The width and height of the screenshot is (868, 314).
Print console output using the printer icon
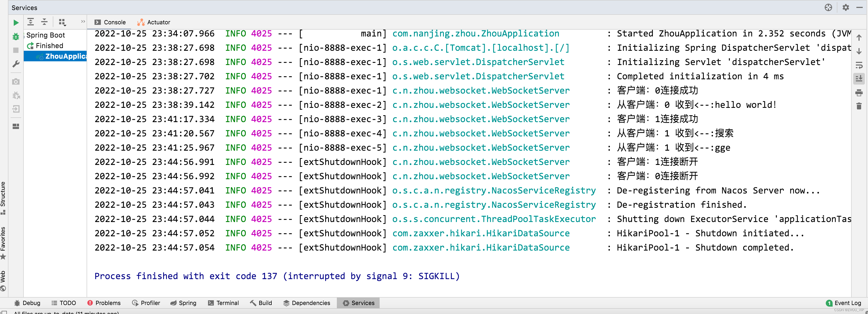tap(859, 93)
